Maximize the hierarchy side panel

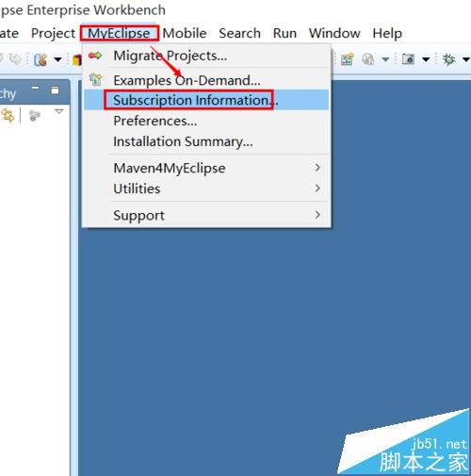pyautogui.click(x=55, y=90)
